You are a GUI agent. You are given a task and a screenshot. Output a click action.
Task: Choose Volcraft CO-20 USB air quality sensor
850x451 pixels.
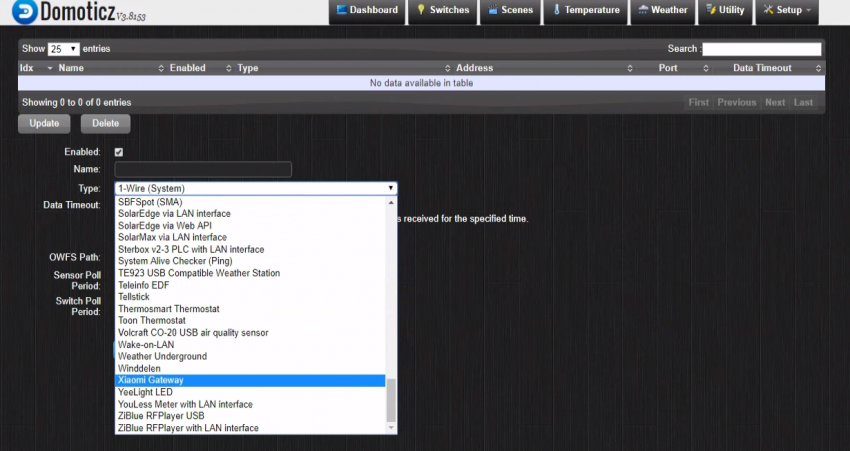[x=250, y=333]
